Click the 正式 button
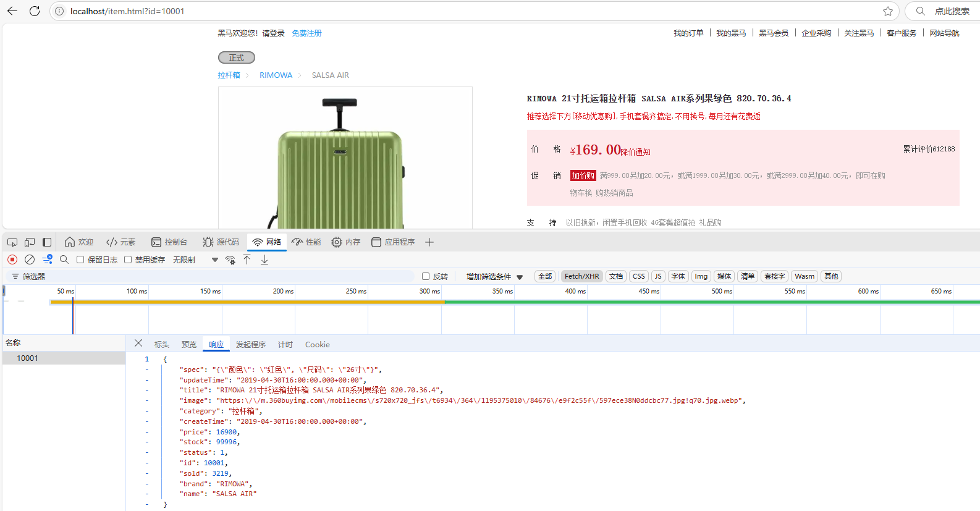980x511 pixels. coord(237,57)
